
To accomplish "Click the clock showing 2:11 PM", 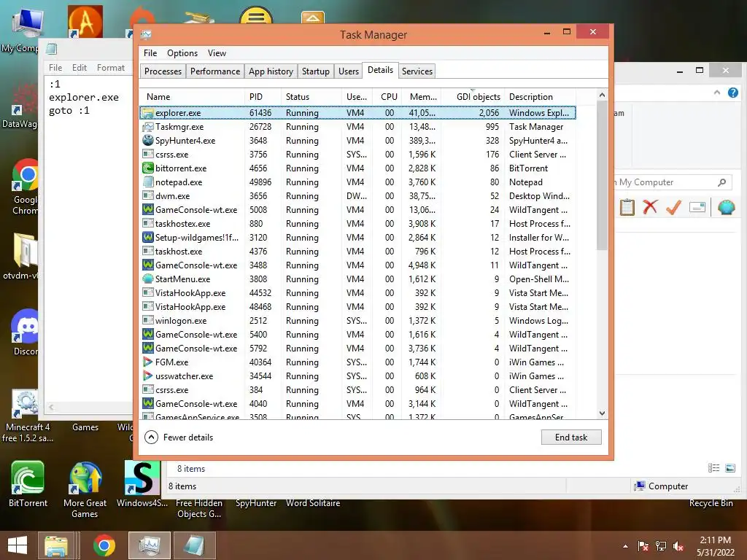I will [x=715, y=540].
